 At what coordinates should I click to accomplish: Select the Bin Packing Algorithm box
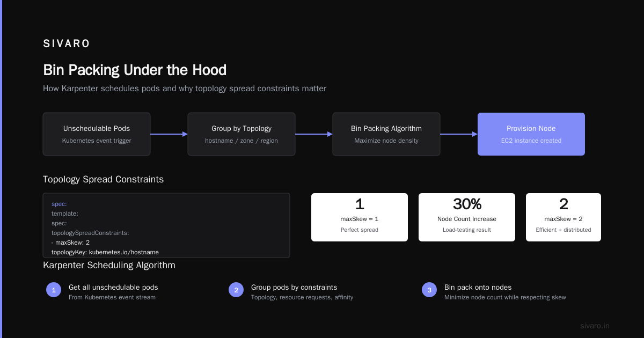386,134
